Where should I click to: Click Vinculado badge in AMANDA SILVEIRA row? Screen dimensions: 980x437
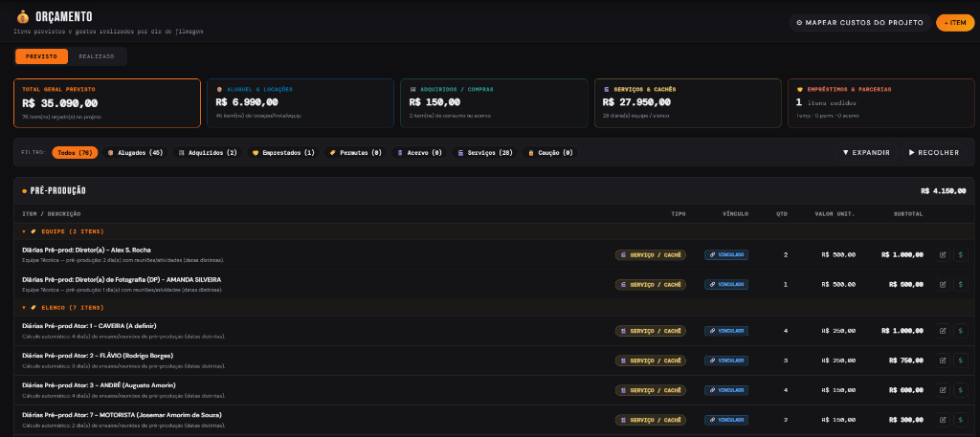[726, 285]
